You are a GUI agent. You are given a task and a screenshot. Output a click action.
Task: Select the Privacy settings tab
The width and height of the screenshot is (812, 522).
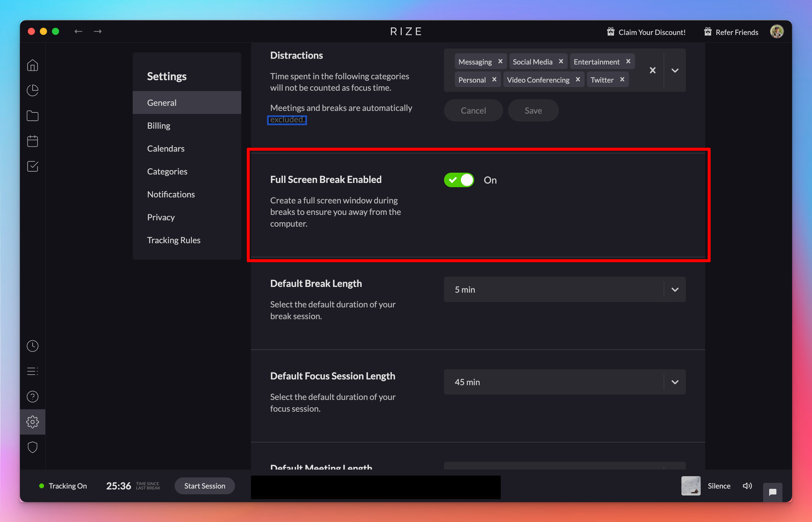pyautogui.click(x=187, y=217)
